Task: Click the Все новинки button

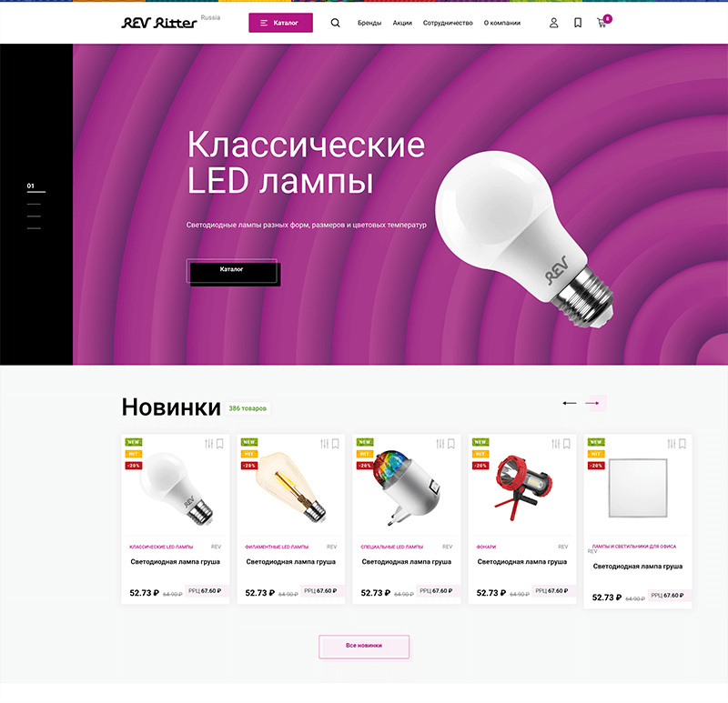Action: [x=364, y=646]
